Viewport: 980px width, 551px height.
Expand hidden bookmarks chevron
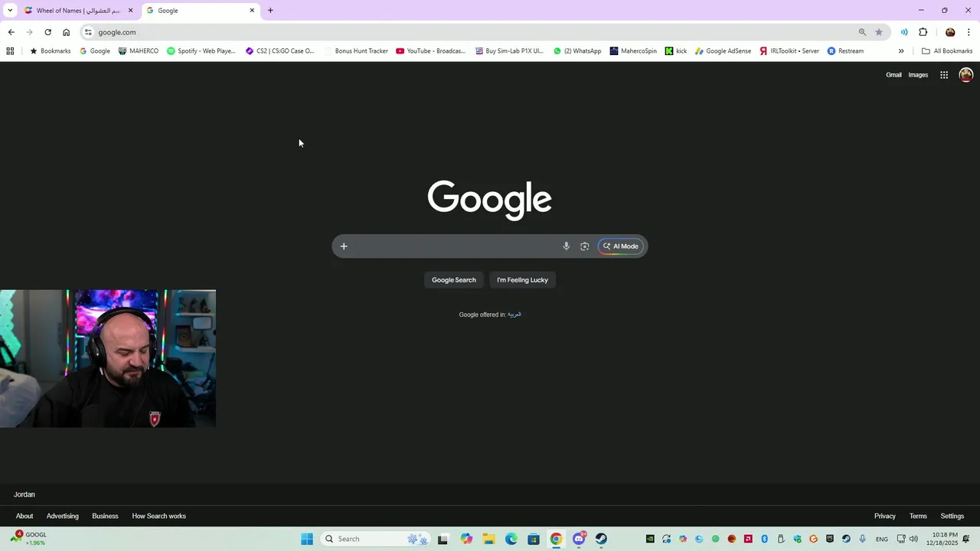[901, 51]
